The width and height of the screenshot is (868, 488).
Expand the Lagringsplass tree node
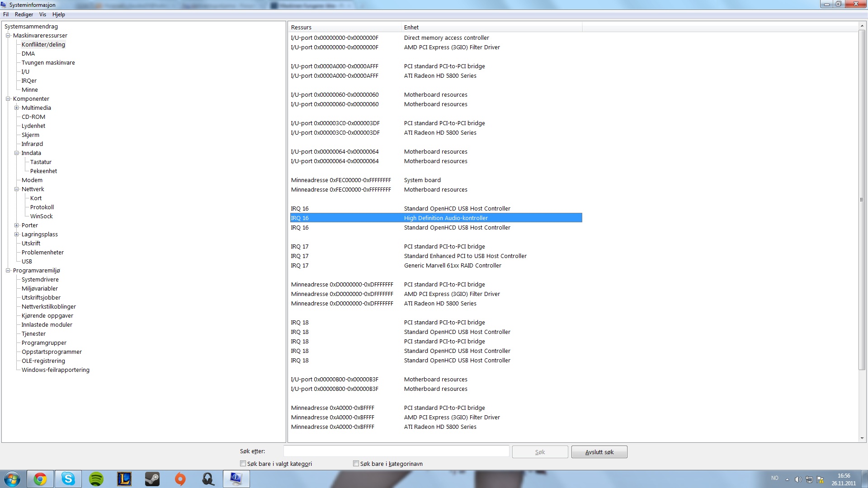click(x=16, y=234)
